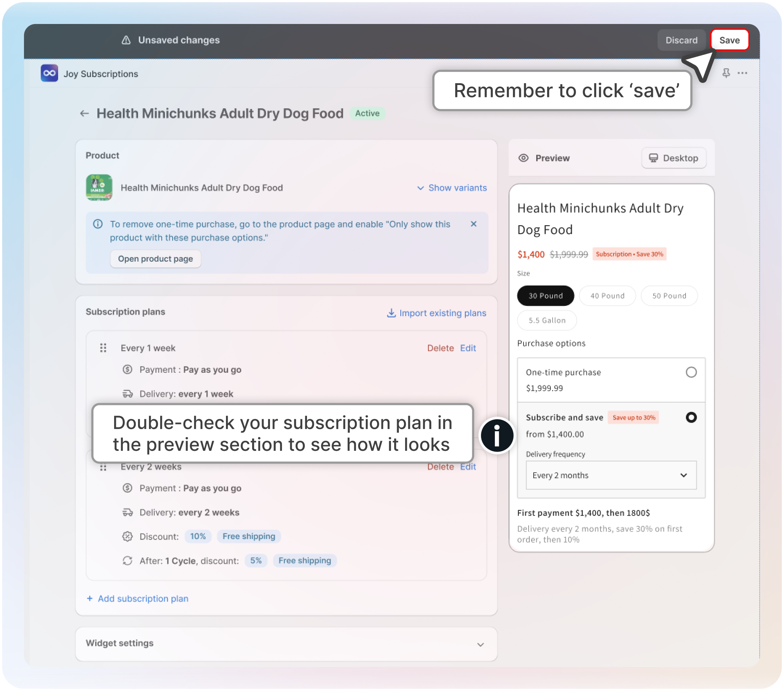Click the Save up to 30% badge
Image resolution: width=784 pixels, height=691 pixels.
tap(634, 417)
